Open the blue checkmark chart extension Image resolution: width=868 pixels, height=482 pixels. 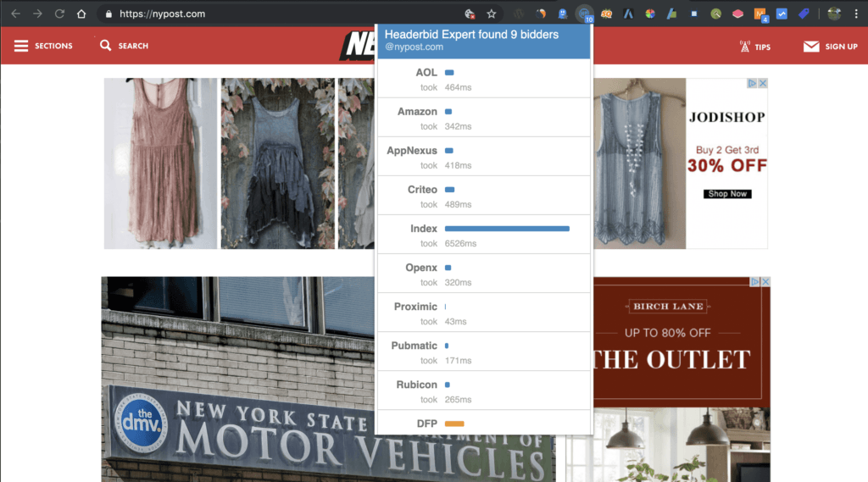pos(782,14)
